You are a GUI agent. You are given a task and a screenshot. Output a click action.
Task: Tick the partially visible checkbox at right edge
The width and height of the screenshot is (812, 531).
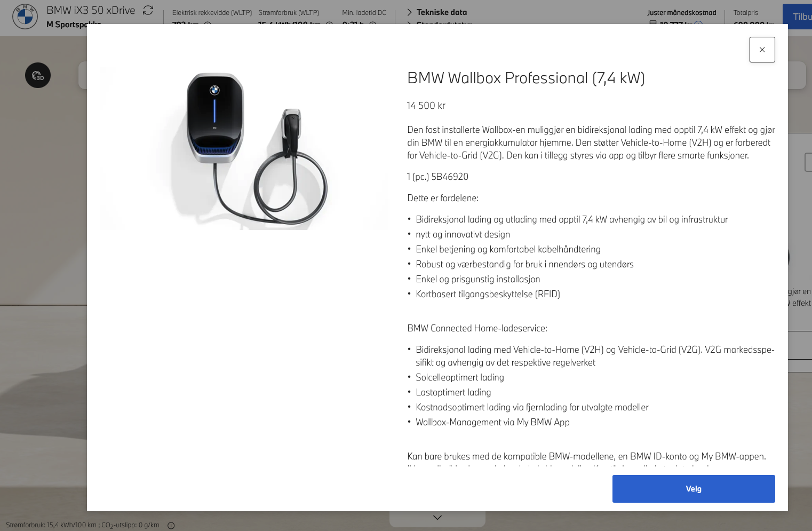tap(808, 162)
